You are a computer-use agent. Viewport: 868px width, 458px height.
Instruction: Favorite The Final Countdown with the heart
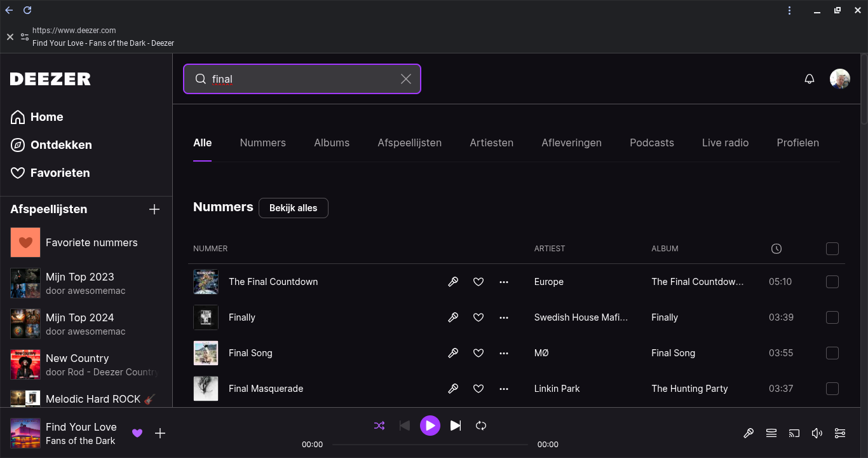point(478,282)
